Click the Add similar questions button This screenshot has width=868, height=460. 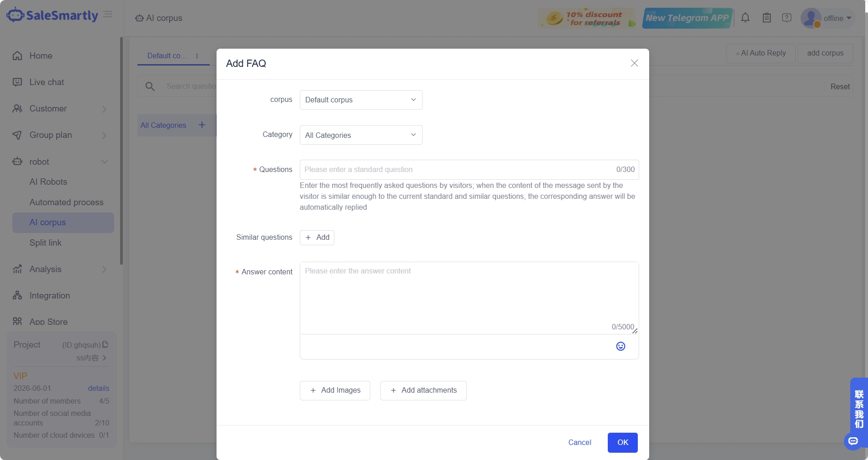(317, 238)
